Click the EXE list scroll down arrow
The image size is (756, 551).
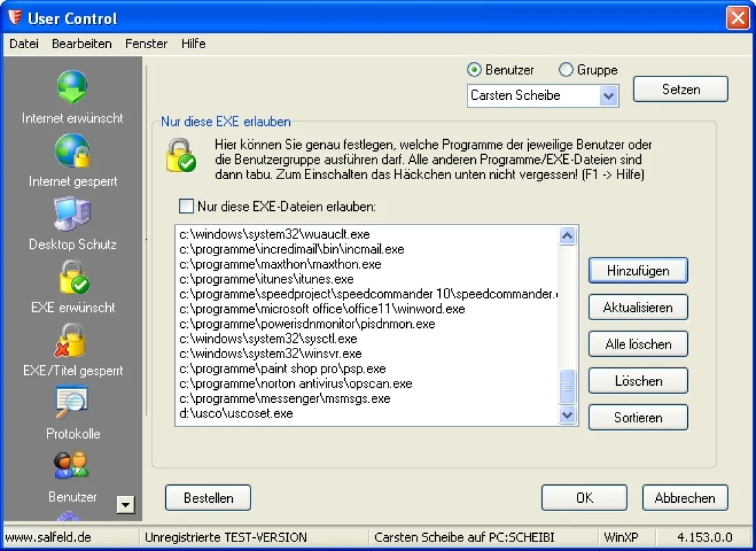(567, 415)
